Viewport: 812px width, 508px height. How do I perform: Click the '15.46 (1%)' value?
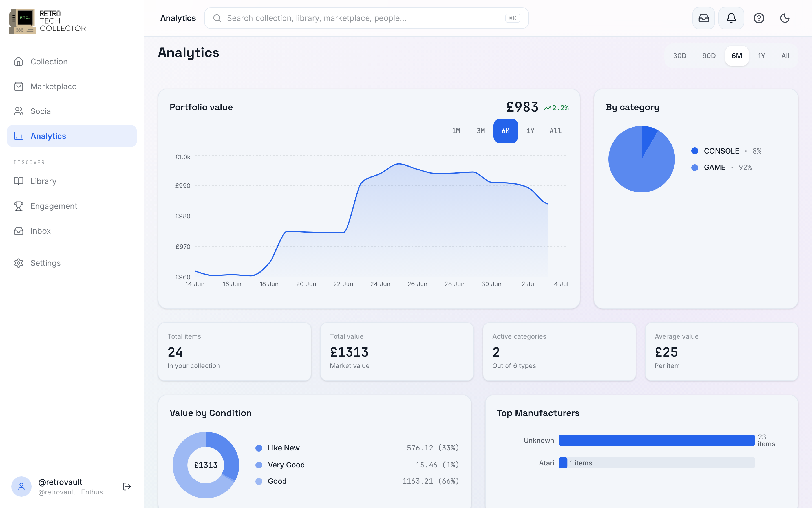point(437,465)
